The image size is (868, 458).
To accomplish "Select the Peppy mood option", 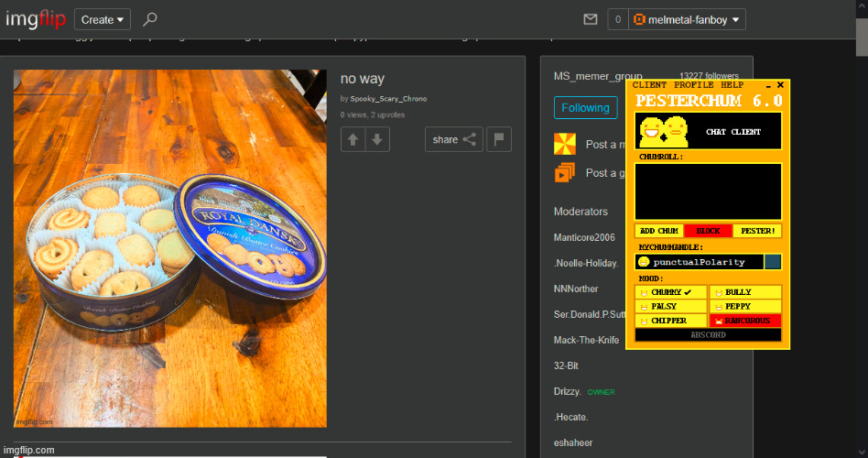I will (745, 306).
